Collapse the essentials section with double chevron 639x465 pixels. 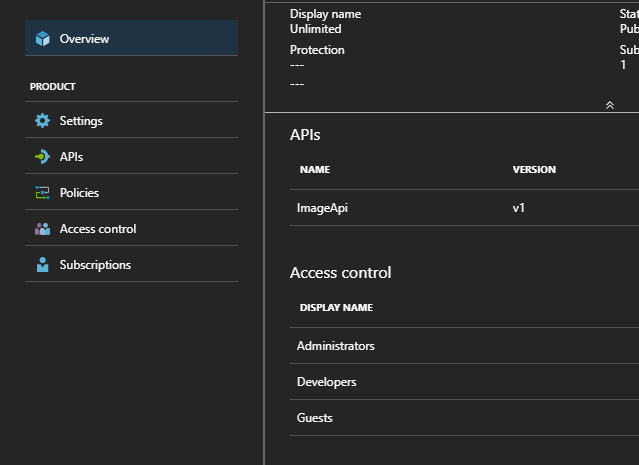(610, 105)
